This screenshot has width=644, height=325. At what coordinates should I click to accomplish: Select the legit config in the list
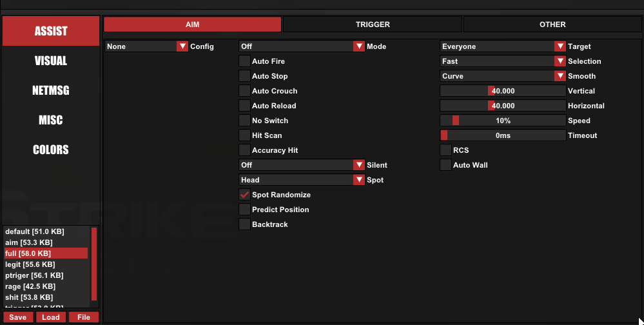click(x=45, y=264)
